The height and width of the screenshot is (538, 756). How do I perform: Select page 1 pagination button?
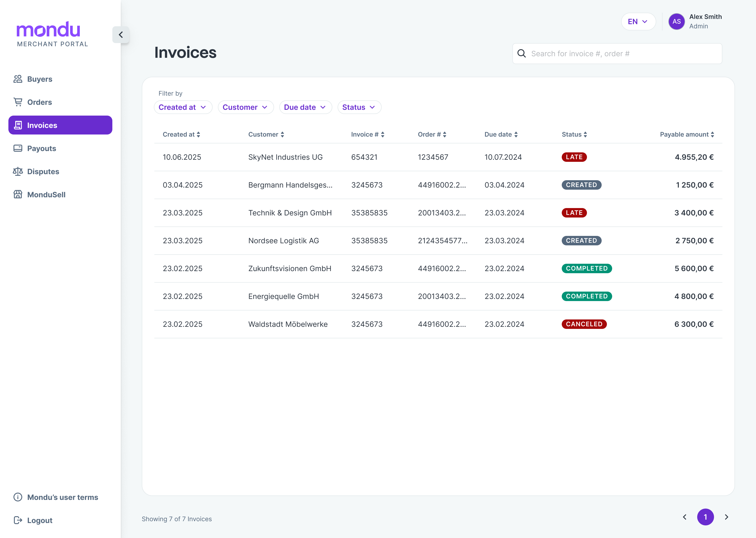click(x=705, y=517)
